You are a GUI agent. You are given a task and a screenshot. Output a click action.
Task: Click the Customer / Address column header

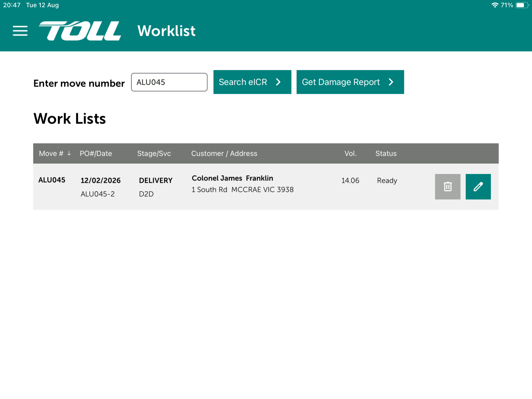[x=224, y=153]
